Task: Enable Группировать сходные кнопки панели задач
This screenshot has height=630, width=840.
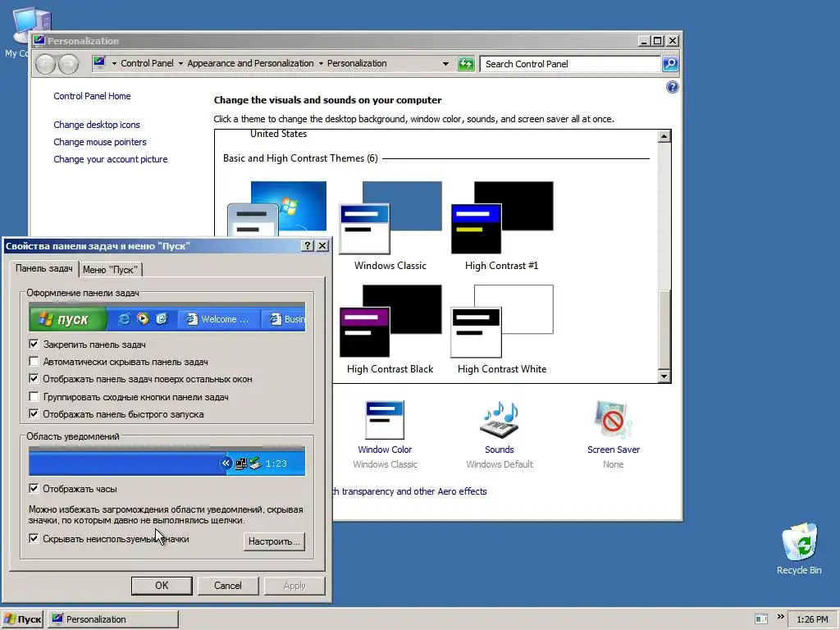Action: (34, 396)
